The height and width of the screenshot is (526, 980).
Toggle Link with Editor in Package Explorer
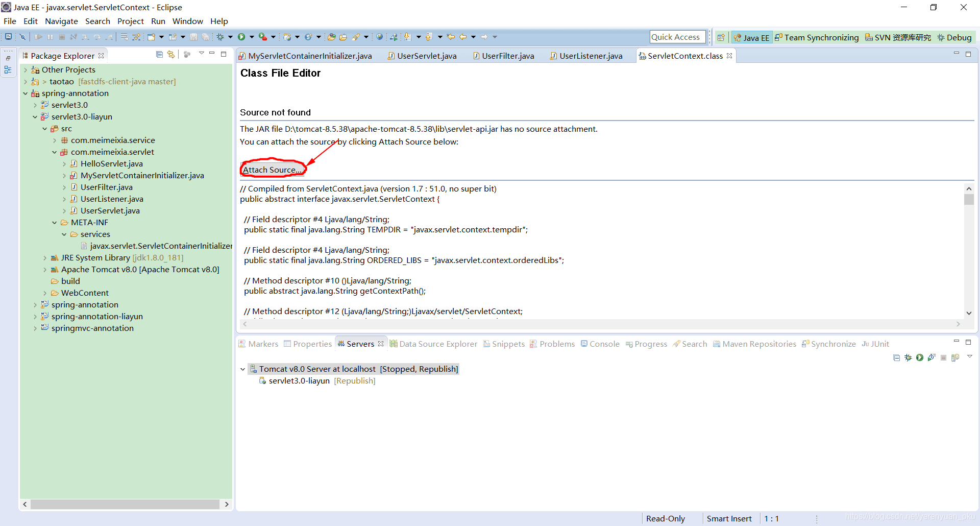[x=171, y=54]
